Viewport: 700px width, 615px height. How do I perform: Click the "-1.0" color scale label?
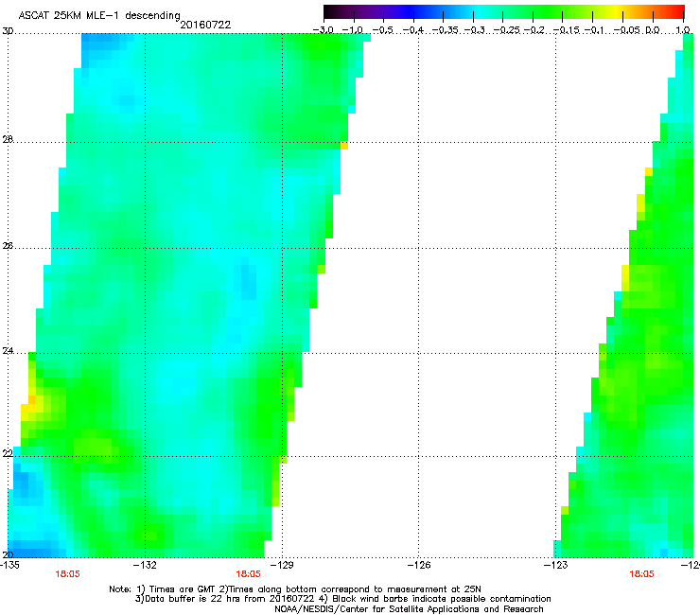click(x=353, y=30)
